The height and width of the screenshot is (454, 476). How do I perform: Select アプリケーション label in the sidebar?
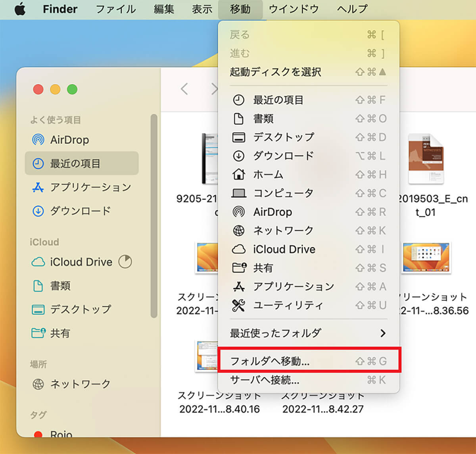coord(91,187)
